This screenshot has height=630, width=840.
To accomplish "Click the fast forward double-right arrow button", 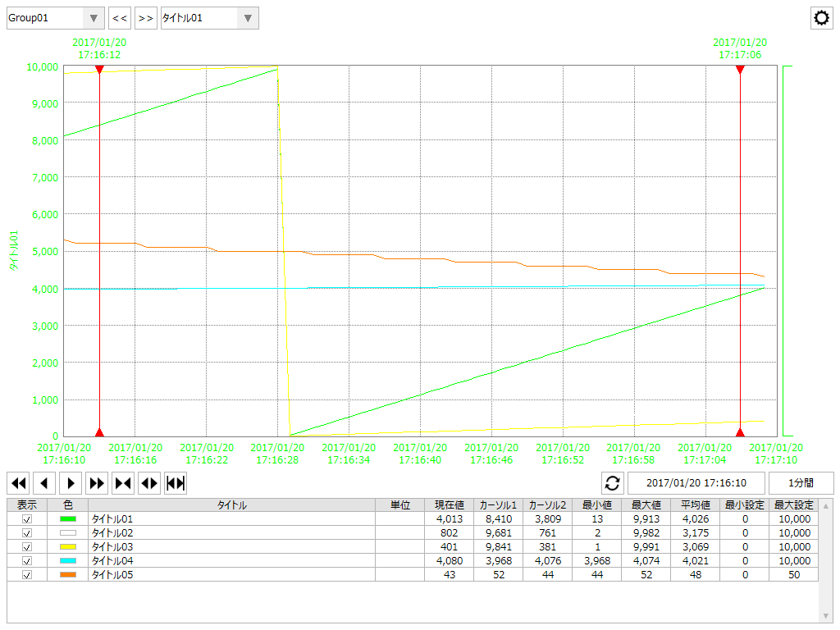I will coord(97,483).
